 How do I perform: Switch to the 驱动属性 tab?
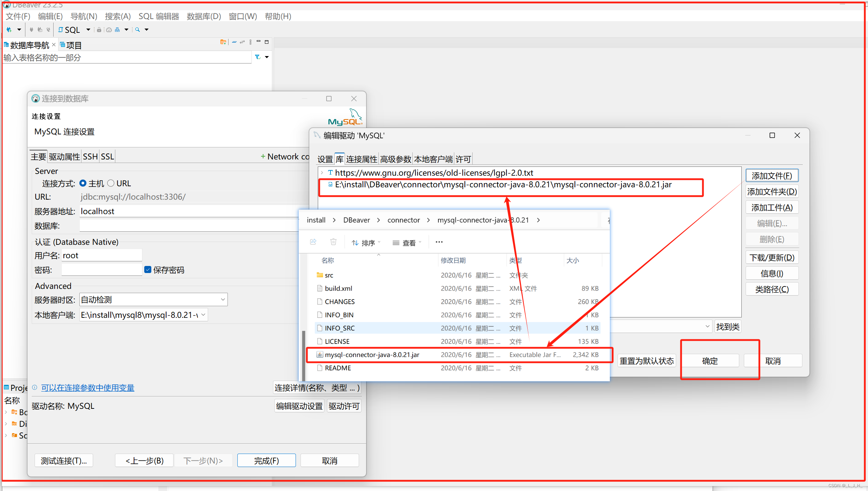(x=64, y=157)
